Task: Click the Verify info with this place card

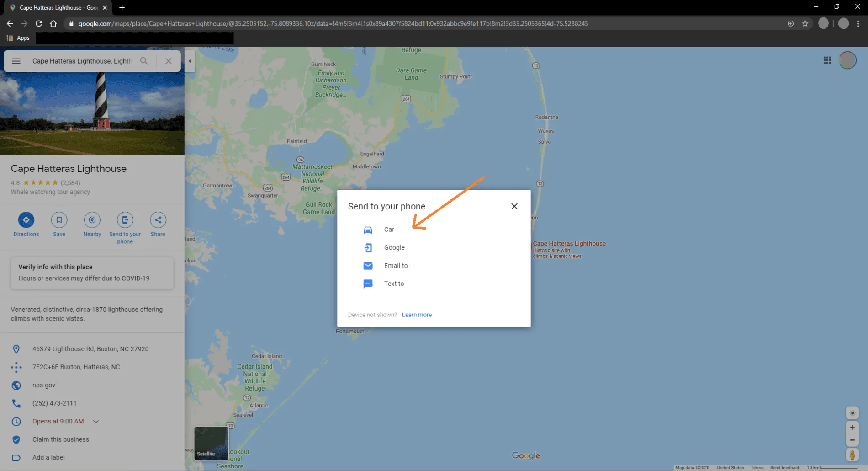Action: (92, 273)
